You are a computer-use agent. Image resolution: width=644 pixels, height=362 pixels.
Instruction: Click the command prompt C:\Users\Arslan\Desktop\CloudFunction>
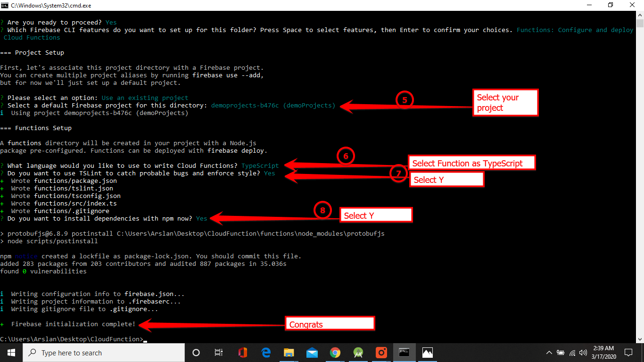pos(72,339)
